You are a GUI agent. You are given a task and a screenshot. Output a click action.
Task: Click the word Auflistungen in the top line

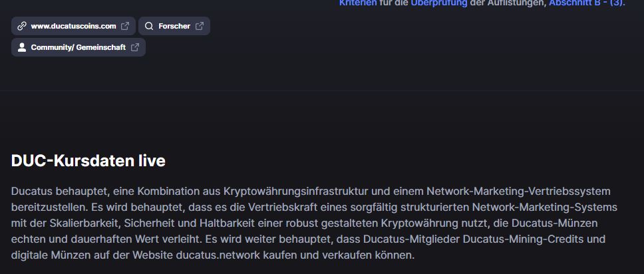pos(518,3)
